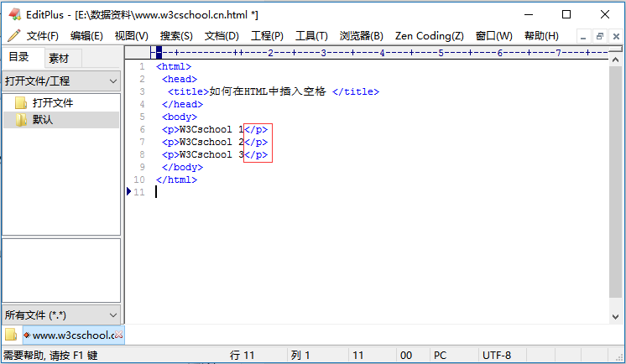Click the UTF-8 encoding in status bar
Screen dimensions: 626x364
496,356
